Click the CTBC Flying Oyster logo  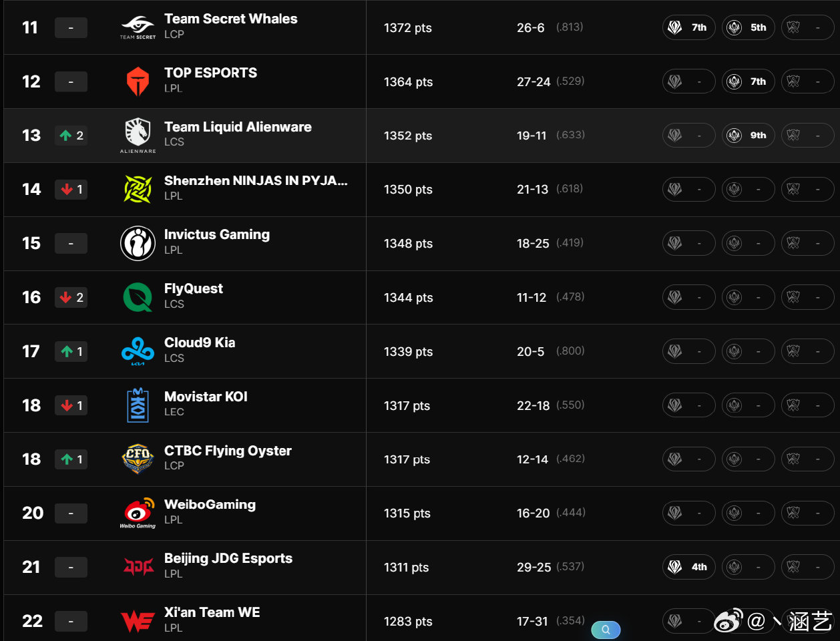[x=138, y=459]
